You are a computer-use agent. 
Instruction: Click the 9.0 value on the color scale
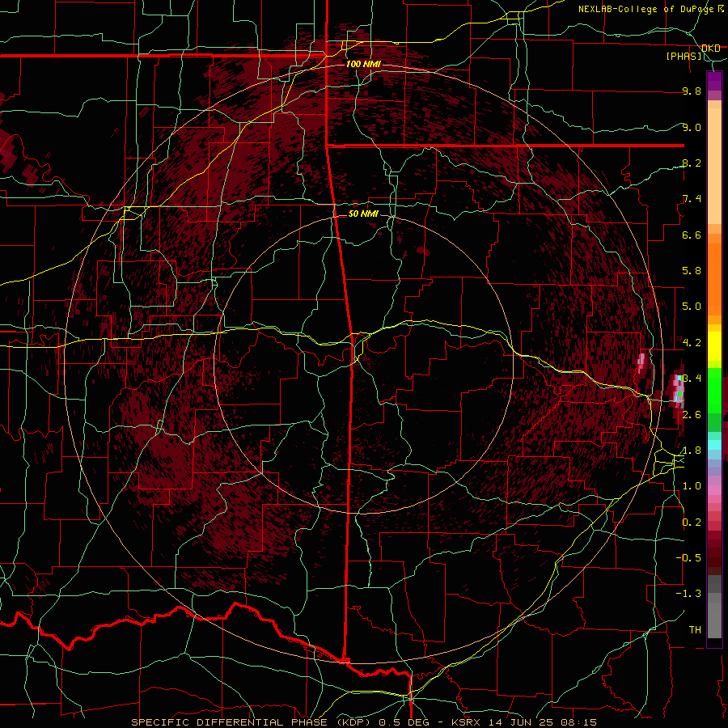click(x=692, y=127)
